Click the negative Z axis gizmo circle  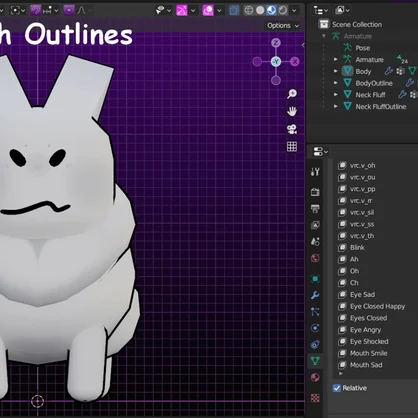[276, 80]
